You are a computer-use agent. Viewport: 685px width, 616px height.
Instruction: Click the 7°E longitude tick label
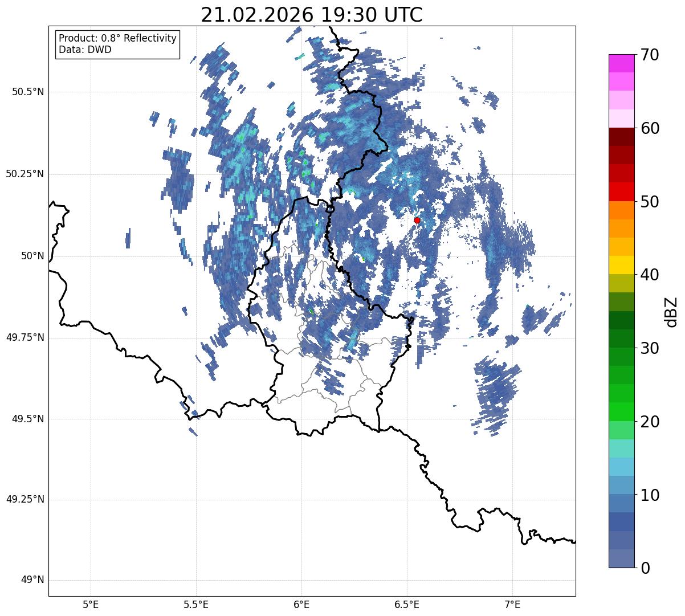click(x=512, y=604)
